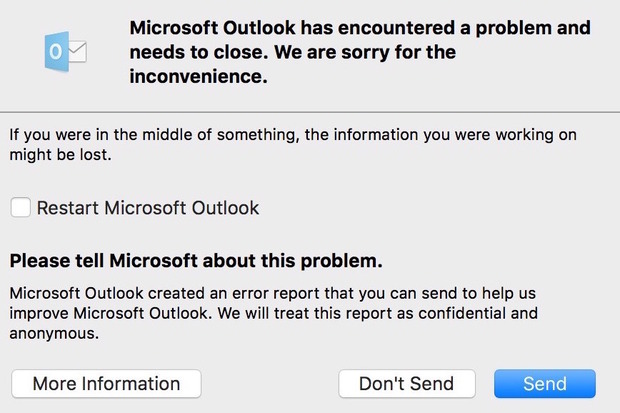Open More Information about the crash
The height and width of the screenshot is (413, 620).
point(106,383)
